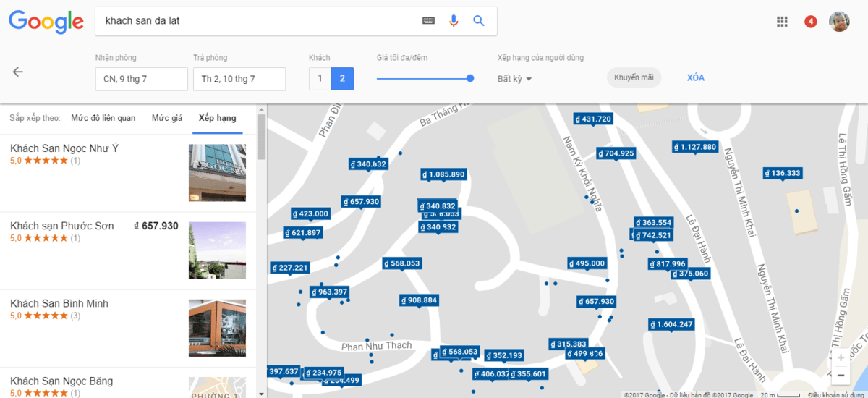Select 2 guests option
The height and width of the screenshot is (398, 868).
pos(342,79)
